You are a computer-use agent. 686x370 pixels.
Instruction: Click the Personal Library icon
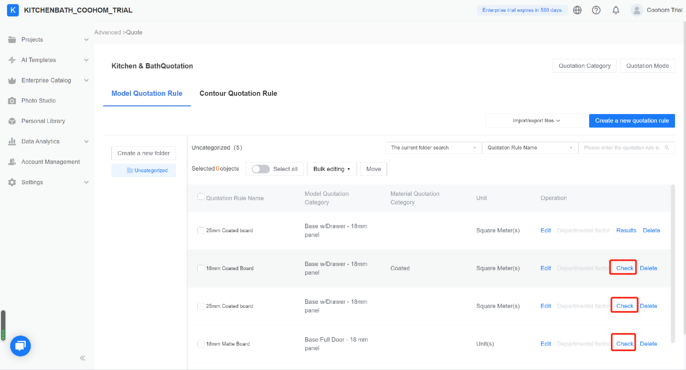pos(12,121)
